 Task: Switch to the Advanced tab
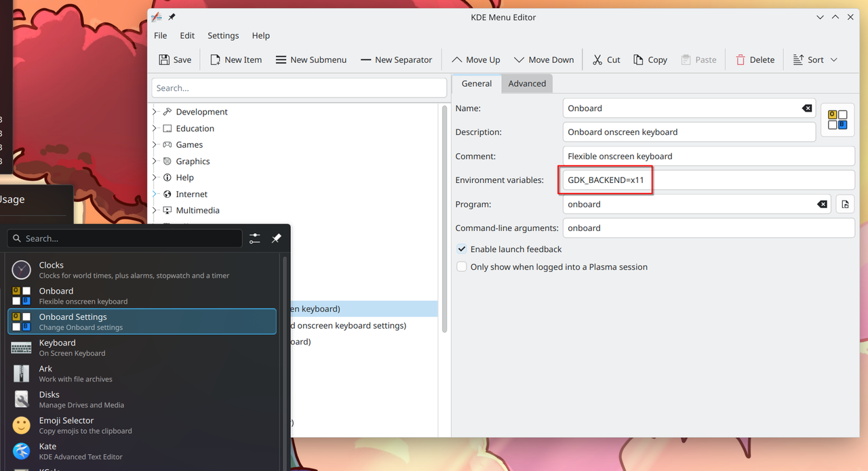(527, 83)
